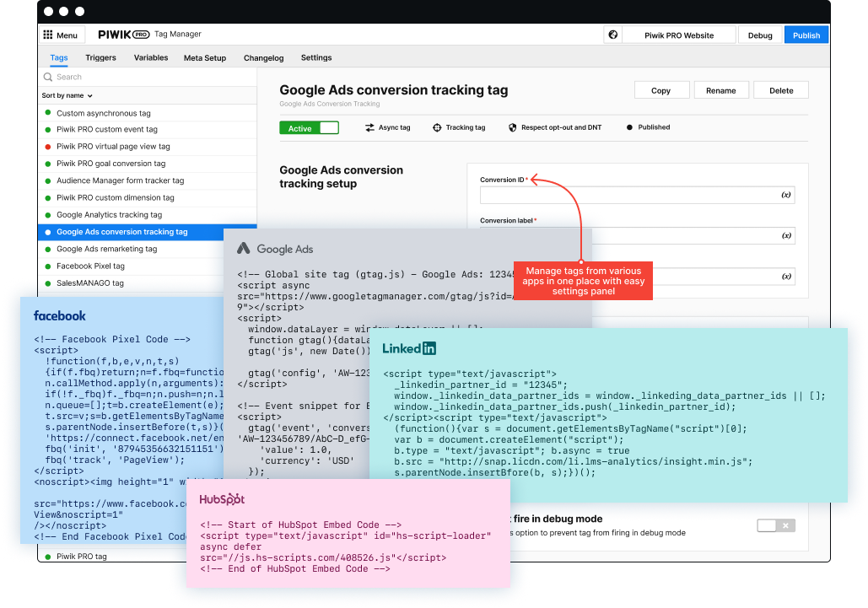Insert variable (x) in Conversion label field
This screenshot has height=608, width=868.
[x=785, y=236]
